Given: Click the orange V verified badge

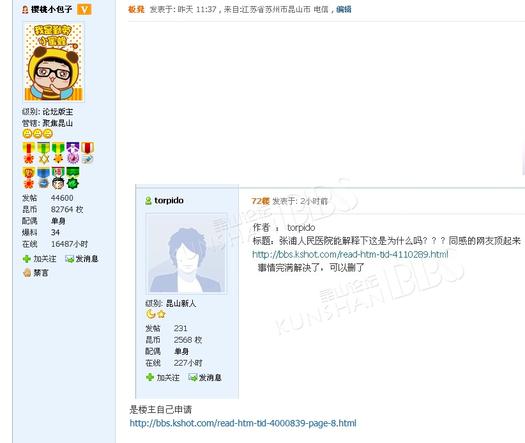Looking at the screenshot, I should tap(84, 9).
